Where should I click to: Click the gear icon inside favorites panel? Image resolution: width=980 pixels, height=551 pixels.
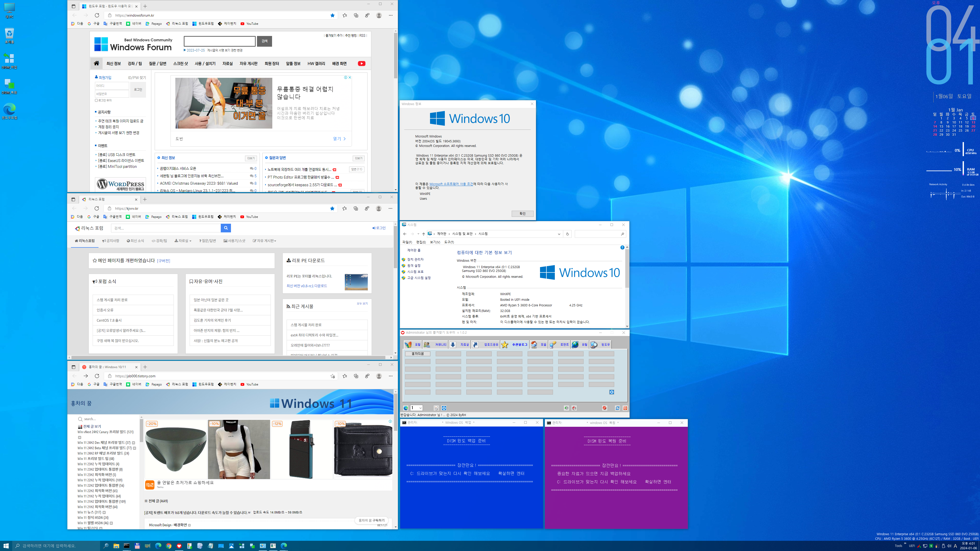pyautogui.click(x=611, y=392)
